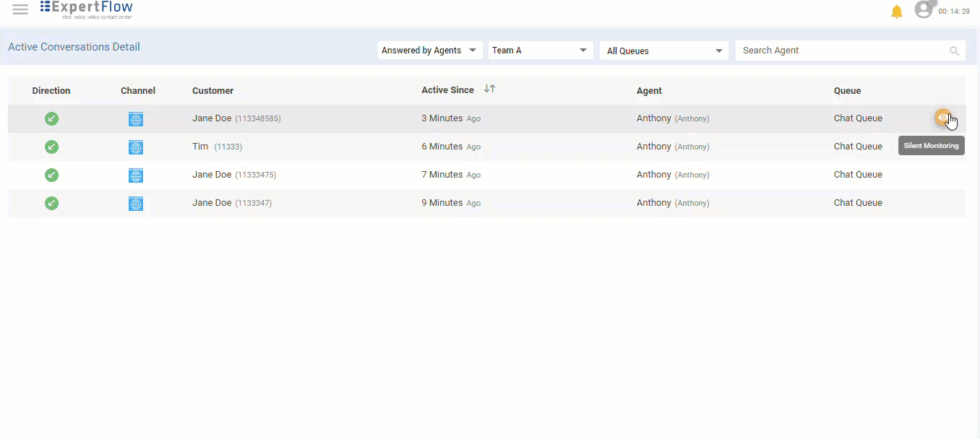Toggle Active Since sort order arrows

489,90
